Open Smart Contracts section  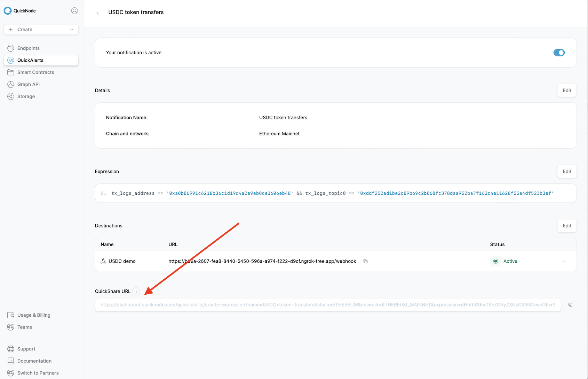coord(41,72)
